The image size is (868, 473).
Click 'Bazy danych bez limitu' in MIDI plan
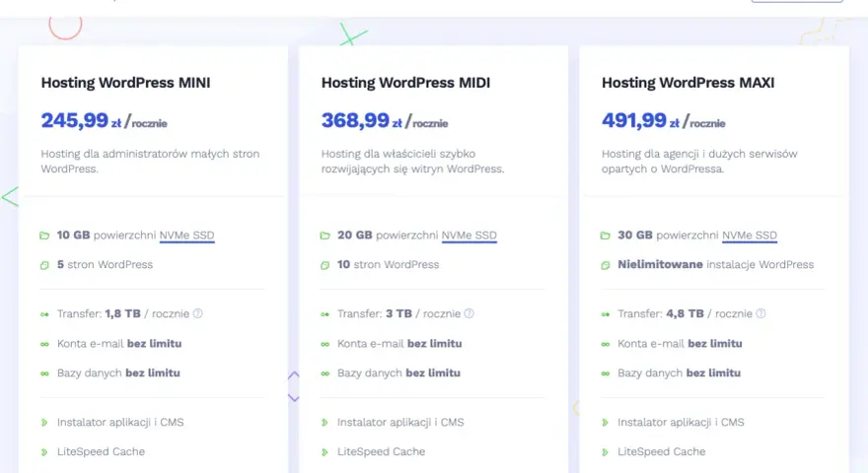pyautogui.click(x=399, y=372)
